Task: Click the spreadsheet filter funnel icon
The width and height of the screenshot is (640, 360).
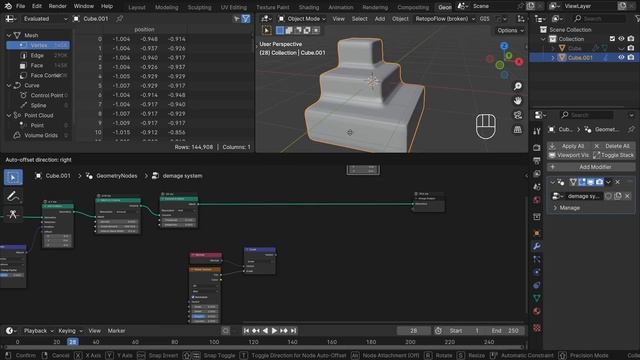Action: (246, 19)
